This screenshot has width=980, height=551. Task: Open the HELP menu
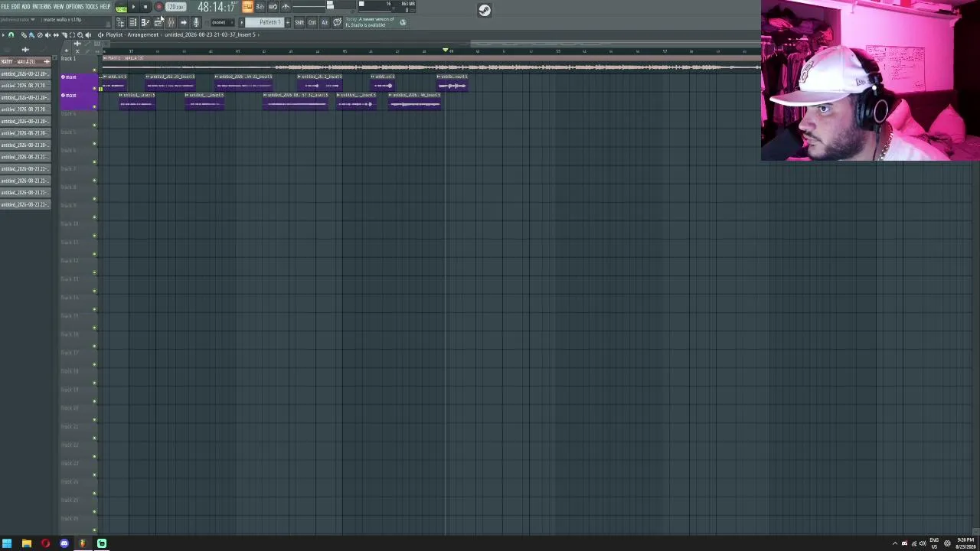(106, 7)
